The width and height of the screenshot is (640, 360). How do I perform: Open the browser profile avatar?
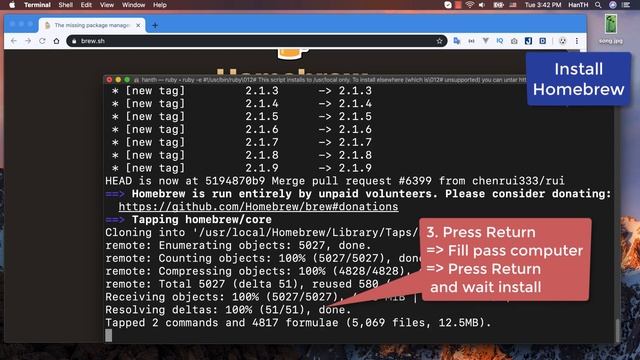[x=562, y=41]
